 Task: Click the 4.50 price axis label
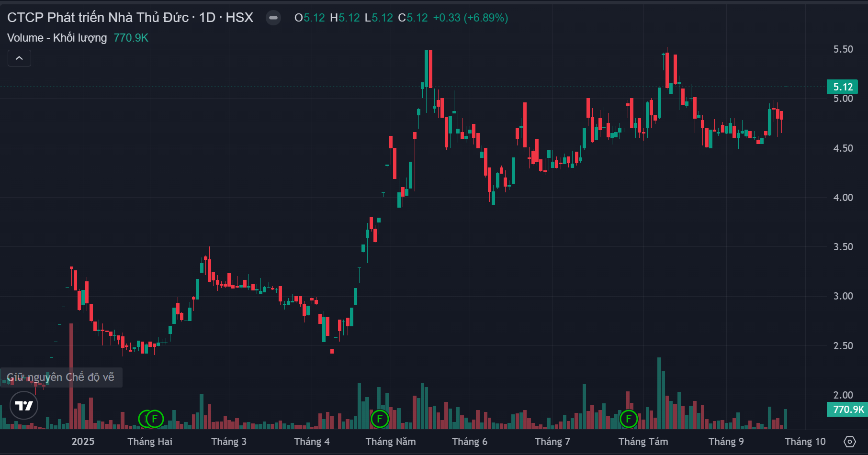click(843, 148)
